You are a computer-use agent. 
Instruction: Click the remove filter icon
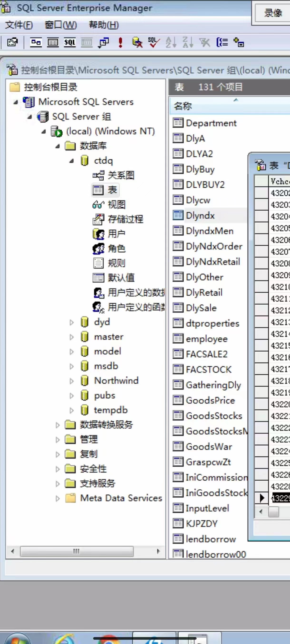pos(205,43)
